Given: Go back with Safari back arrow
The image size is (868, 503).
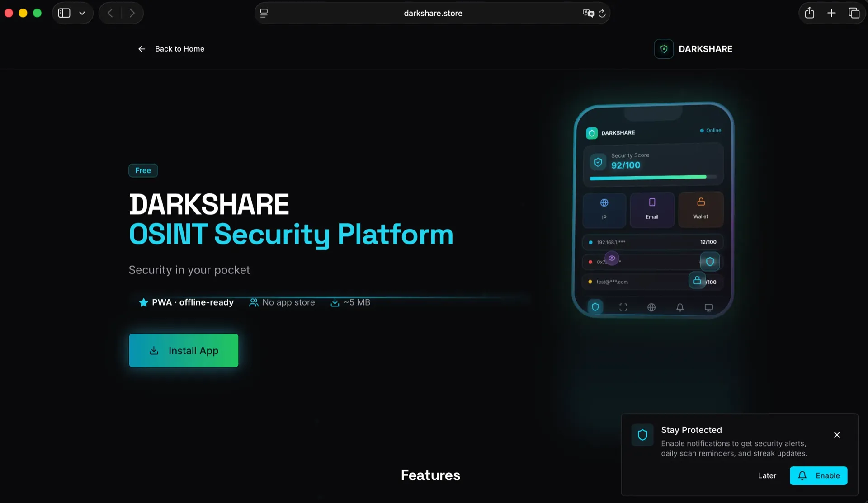Looking at the screenshot, I should 110,13.
